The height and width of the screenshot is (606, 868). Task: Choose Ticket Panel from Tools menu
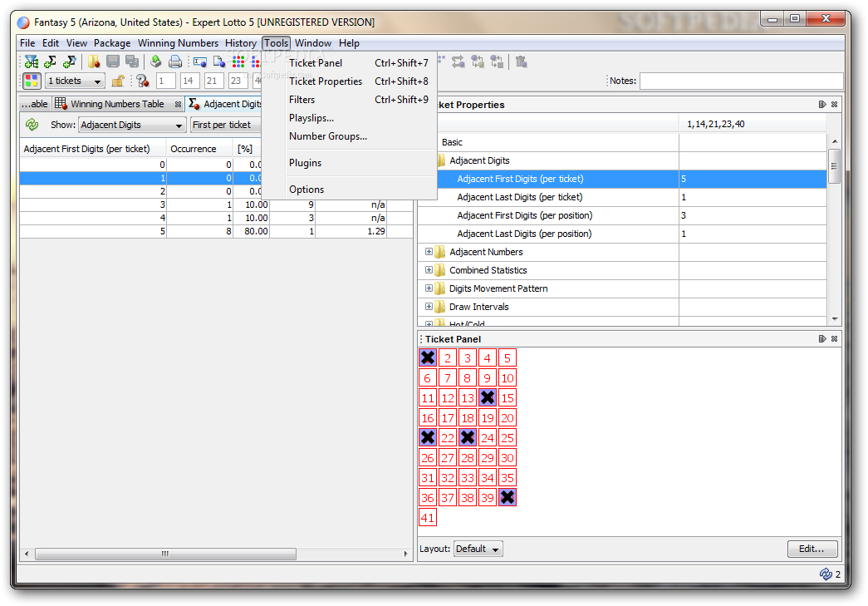[360, 62]
